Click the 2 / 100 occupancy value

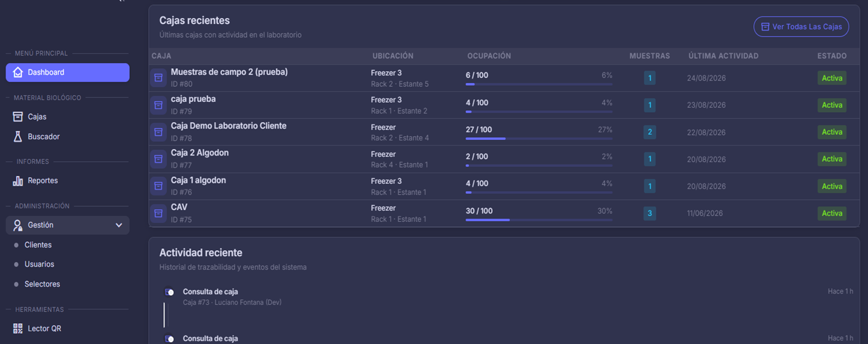coord(477,156)
